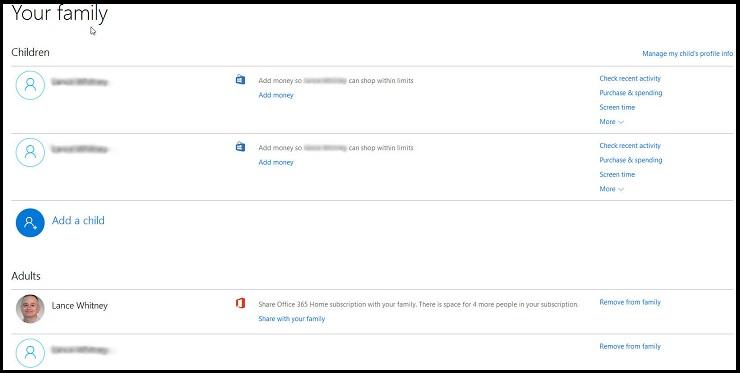Open Screen time for the second child
The height and width of the screenshot is (373, 740).
coord(617,174)
